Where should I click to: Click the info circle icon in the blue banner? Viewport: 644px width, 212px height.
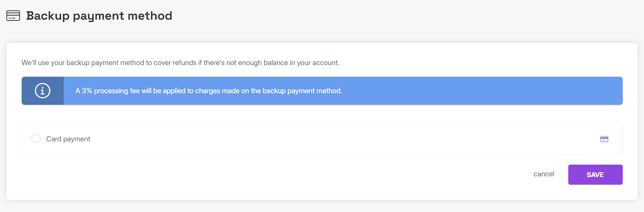[42, 91]
